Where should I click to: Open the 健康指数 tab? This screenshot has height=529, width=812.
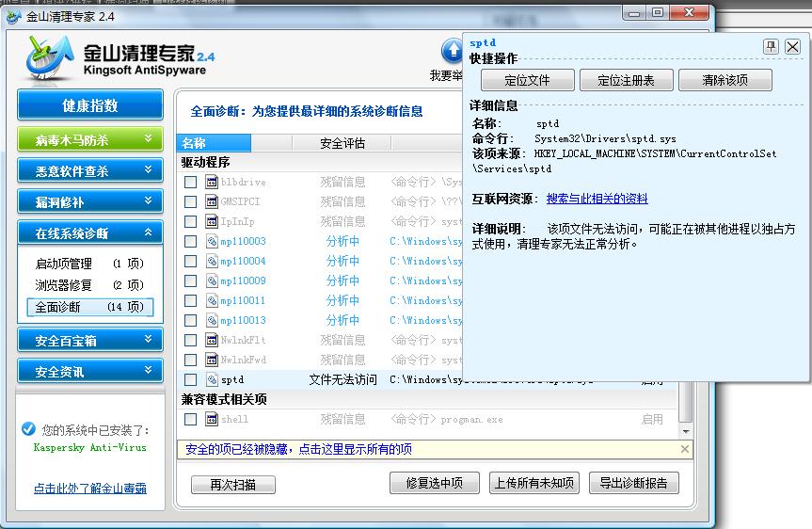(90, 105)
